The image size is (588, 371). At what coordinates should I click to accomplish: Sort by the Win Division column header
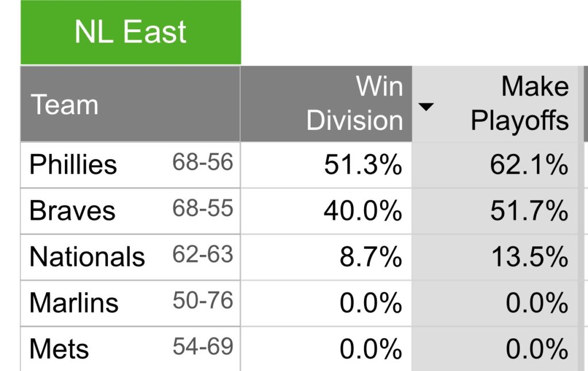(354, 104)
